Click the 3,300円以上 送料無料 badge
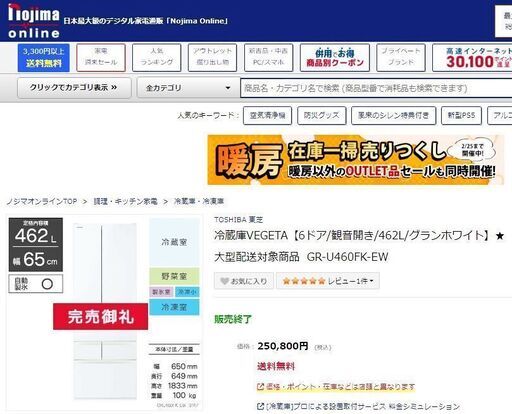The image size is (512, 414). click(44, 58)
